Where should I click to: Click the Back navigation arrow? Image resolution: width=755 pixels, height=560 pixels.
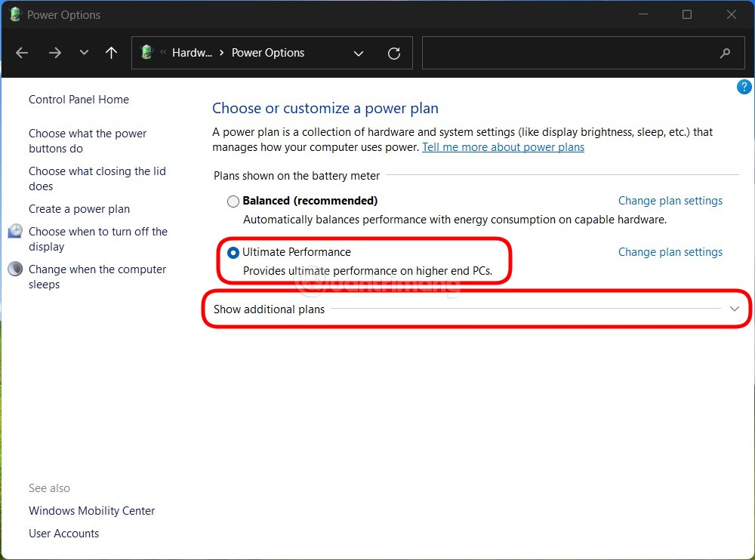point(21,53)
